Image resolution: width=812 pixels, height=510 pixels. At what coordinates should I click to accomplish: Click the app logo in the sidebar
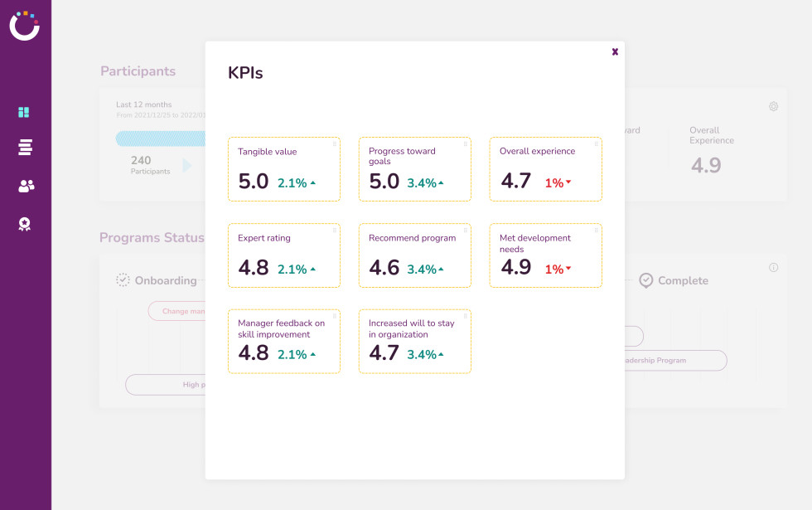coord(25,26)
